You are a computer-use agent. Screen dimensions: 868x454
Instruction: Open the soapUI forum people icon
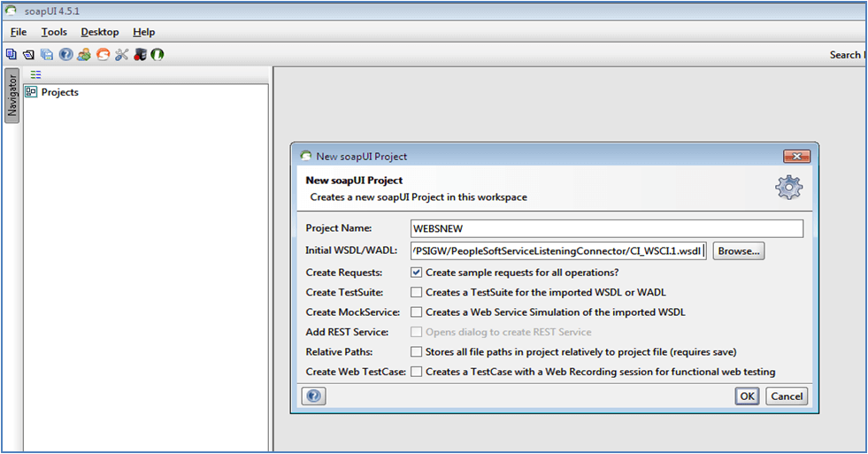click(84, 54)
